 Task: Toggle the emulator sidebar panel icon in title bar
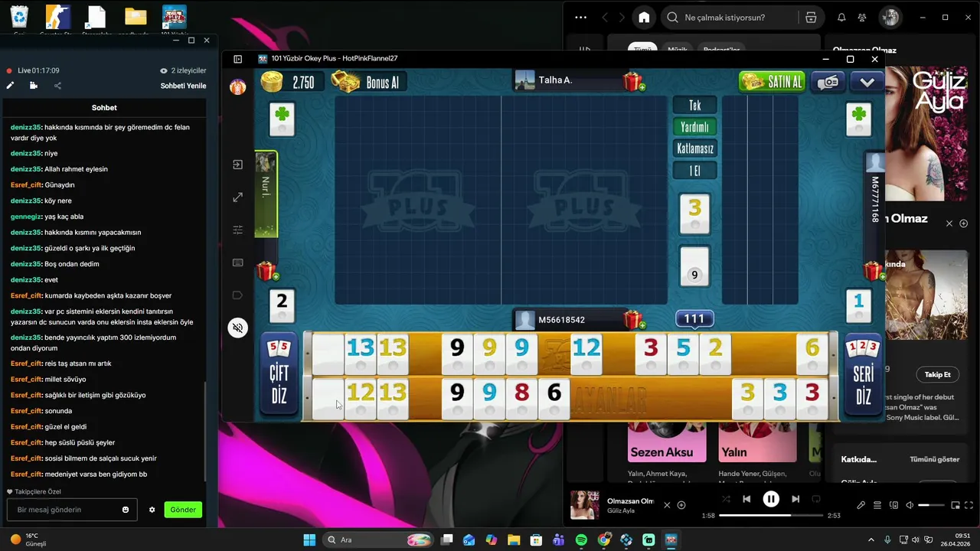238,59
